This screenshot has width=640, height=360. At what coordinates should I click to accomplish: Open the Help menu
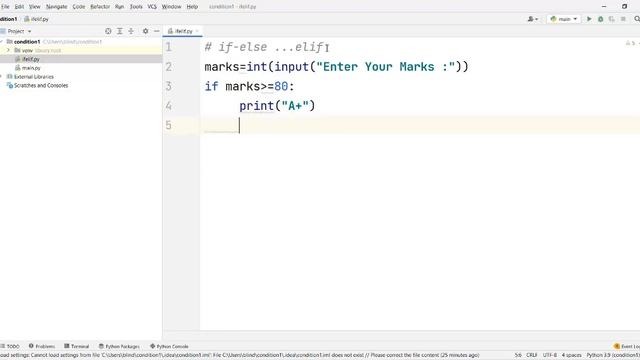(x=192, y=7)
